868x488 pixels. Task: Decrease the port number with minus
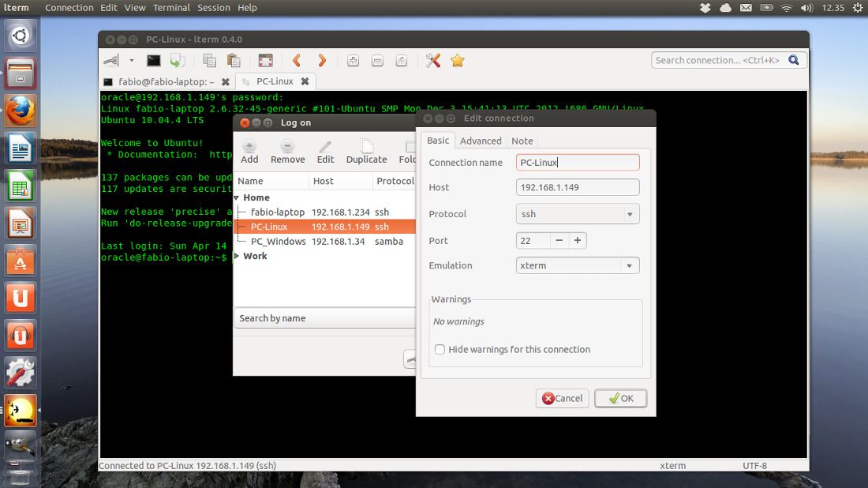pos(559,241)
